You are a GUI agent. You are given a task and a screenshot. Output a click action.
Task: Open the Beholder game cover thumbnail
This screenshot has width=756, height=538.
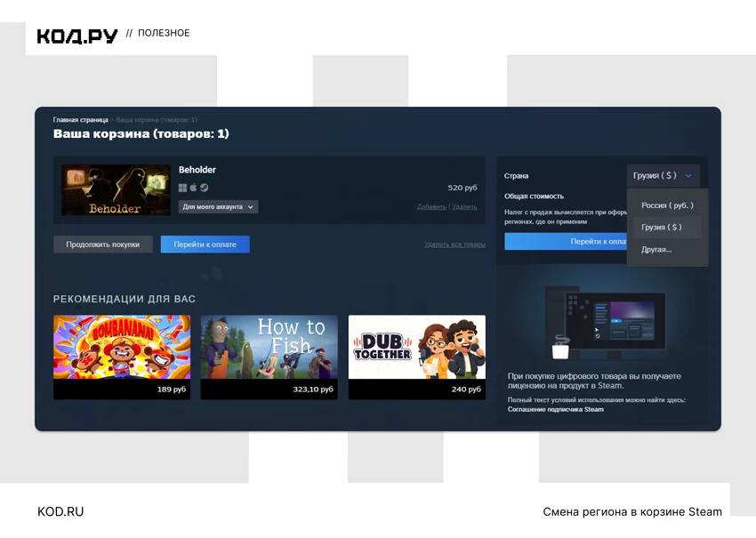[x=116, y=190]
